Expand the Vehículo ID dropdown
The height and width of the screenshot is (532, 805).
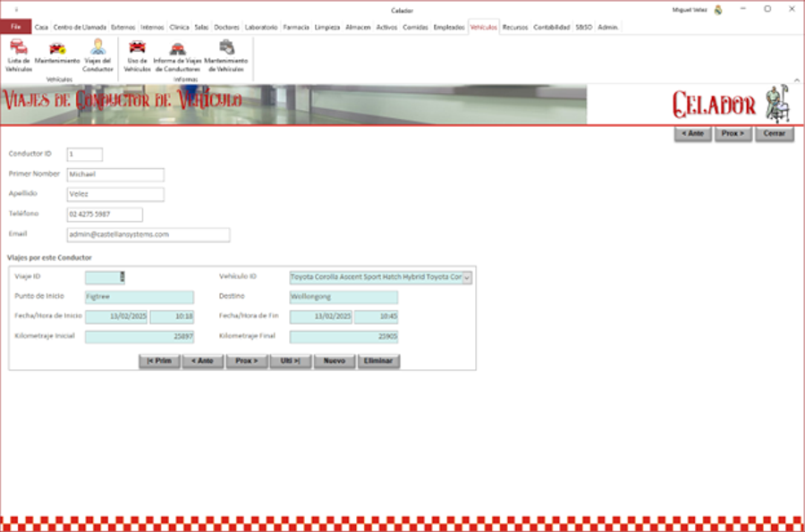[x=466, y=277]
